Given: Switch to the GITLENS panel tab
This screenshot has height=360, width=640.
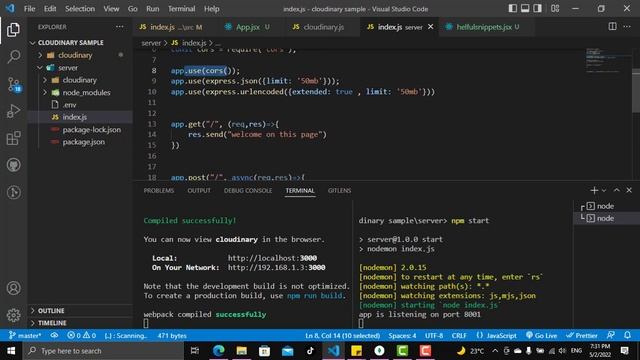Looking at the screenshot, I should 339,191.
